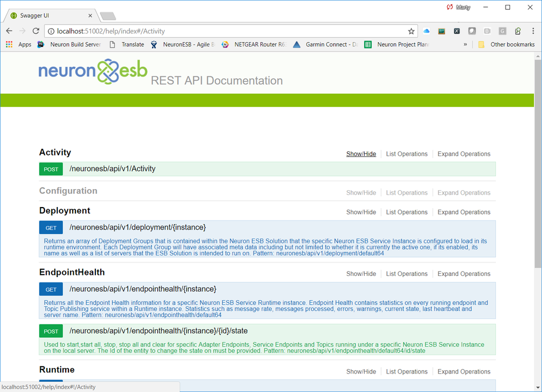
Task: Expand Operations for the Configuration section
Action: pos(464,192)
